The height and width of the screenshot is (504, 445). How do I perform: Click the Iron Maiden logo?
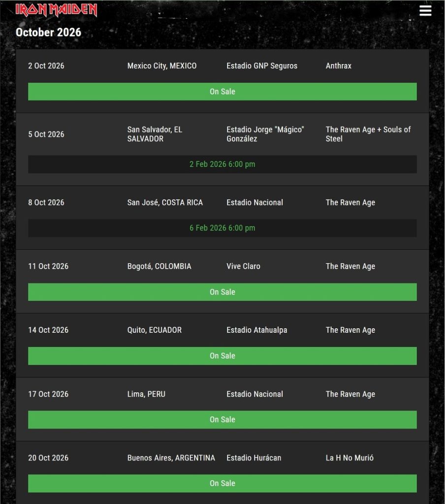56,10
